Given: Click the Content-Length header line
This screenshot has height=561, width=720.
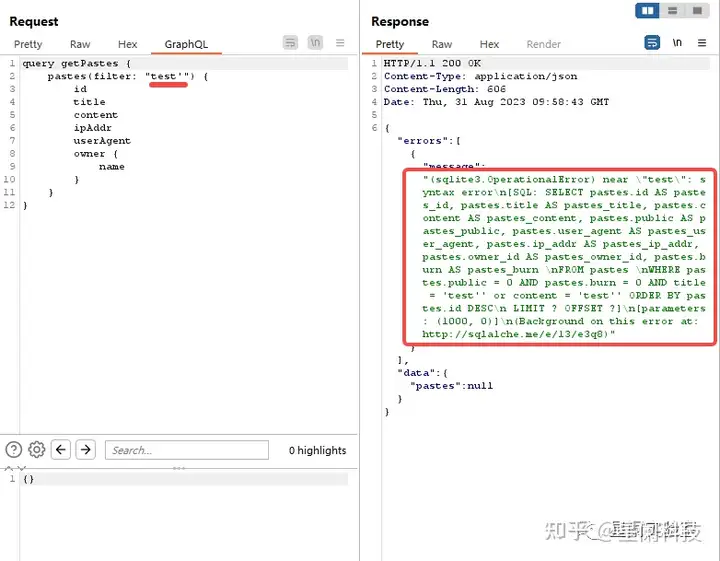Looking at the screenshot, I should 445,89.
